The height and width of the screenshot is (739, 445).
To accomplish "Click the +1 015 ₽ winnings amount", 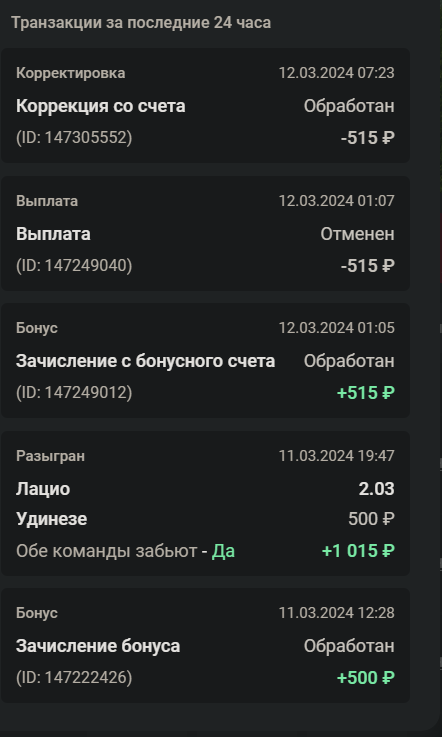I will pyautogui.click(x=358, y=550).
